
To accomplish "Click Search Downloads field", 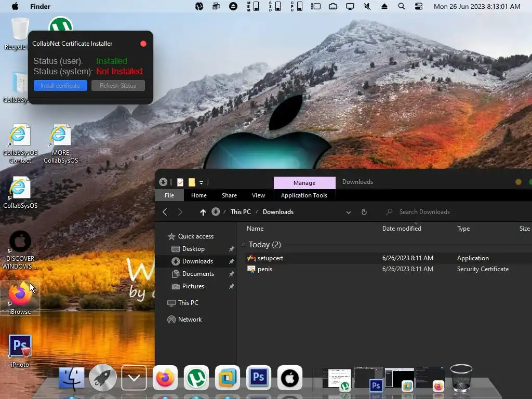I will (455, 212).
